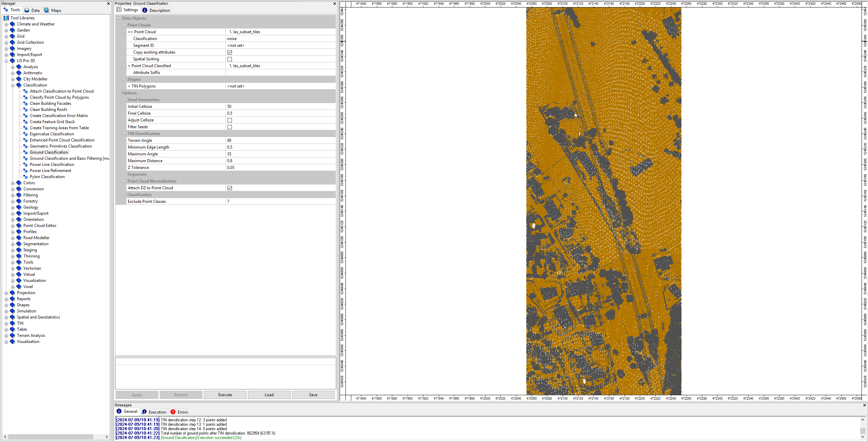Click the Projection library icon
This screenshot has width=868, height=442.
(x=13, y=293)
